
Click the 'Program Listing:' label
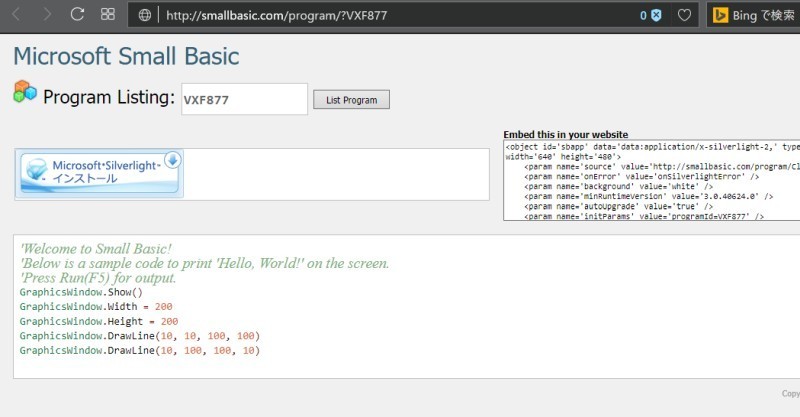pyautogui.click(x=109, y=97)
